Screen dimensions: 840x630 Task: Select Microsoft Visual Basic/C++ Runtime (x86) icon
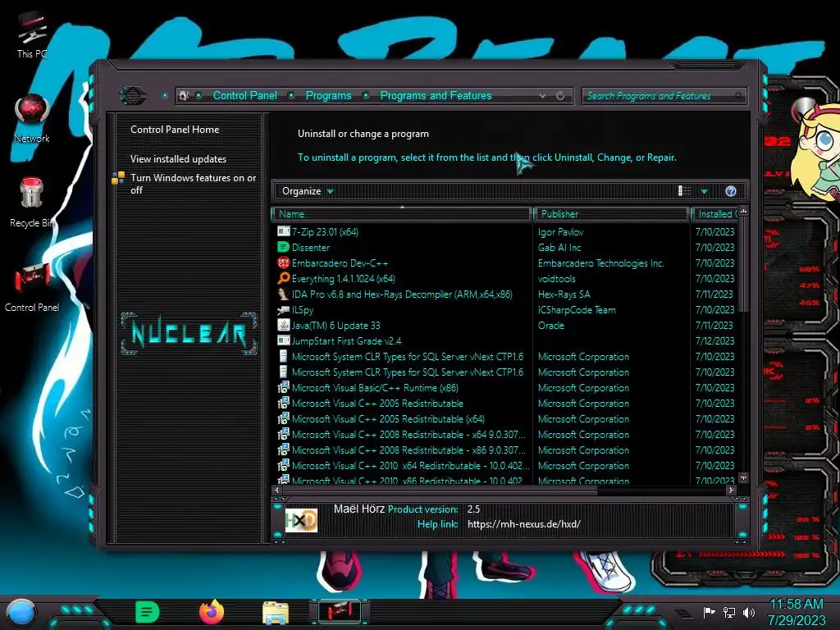pyautogui.click(x=283, y=387)
